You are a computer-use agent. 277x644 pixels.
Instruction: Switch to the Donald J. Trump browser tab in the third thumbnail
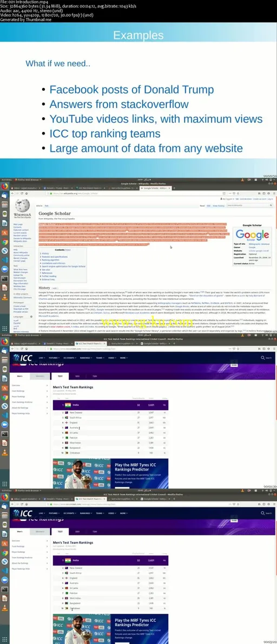57,343
